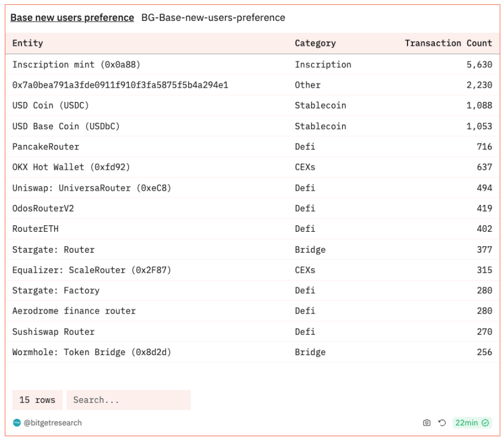504x441 pixels.
Task: Click the PancakeRouter entity cell
Action: 45,147
